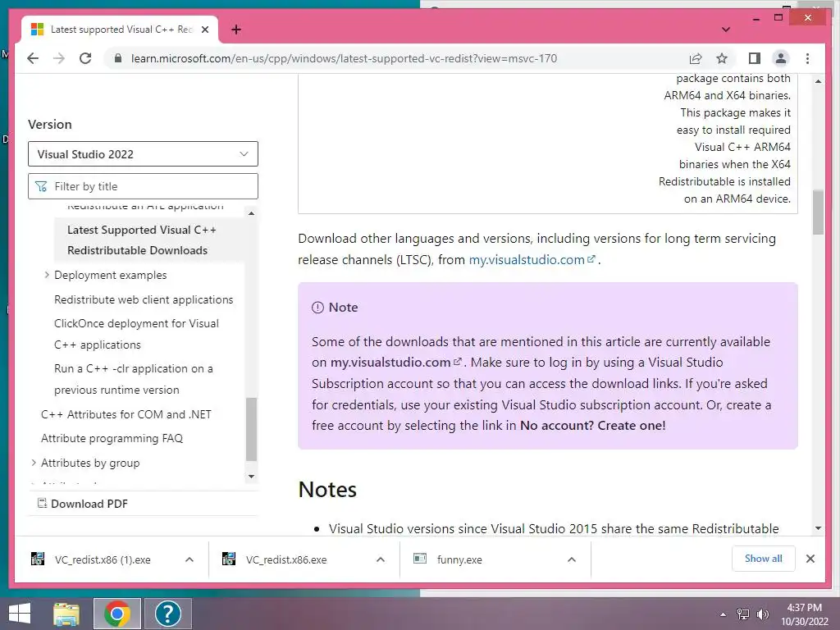Open the tab search chevron in title bar
840x630 pixels.
coord(726,30)
